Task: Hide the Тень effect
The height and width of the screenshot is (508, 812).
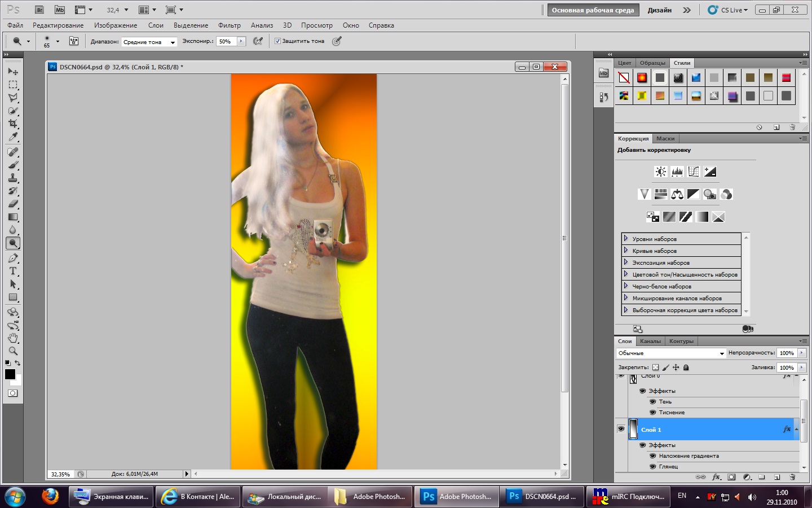Action: click(x=652, y=402)
